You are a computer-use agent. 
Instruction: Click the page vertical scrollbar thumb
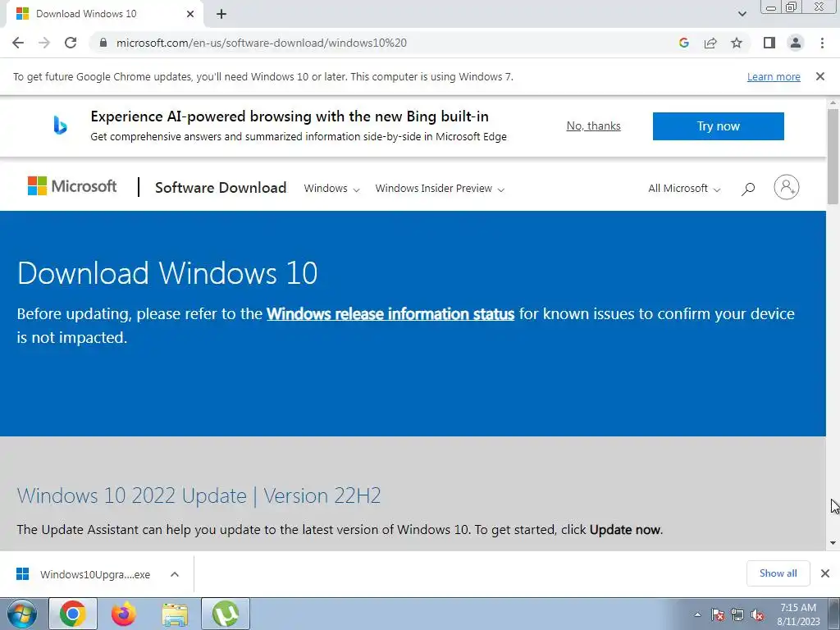[833, 157]
